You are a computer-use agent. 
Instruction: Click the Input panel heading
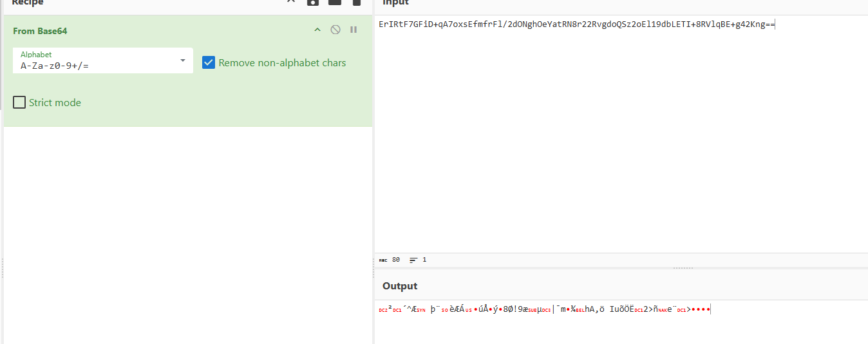pos(395,3)
